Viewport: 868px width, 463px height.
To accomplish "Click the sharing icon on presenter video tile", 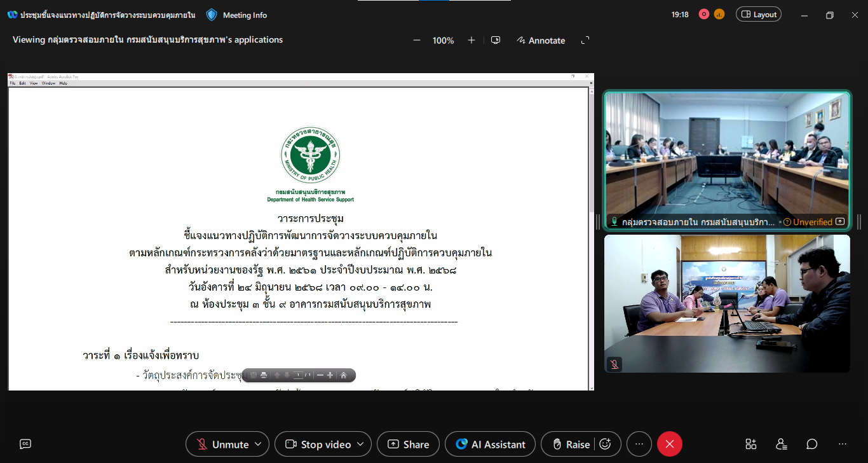I will point(840,222).
